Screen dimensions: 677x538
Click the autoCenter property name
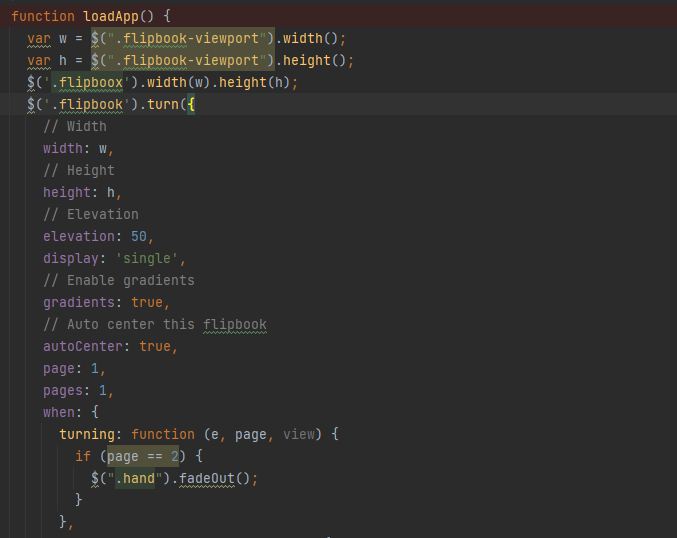(82, 346)
